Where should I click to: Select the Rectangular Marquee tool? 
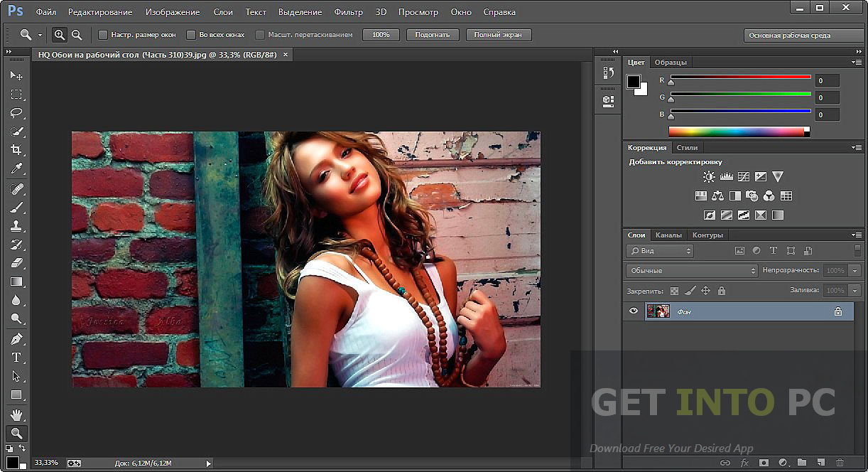(x=16, y=94)
